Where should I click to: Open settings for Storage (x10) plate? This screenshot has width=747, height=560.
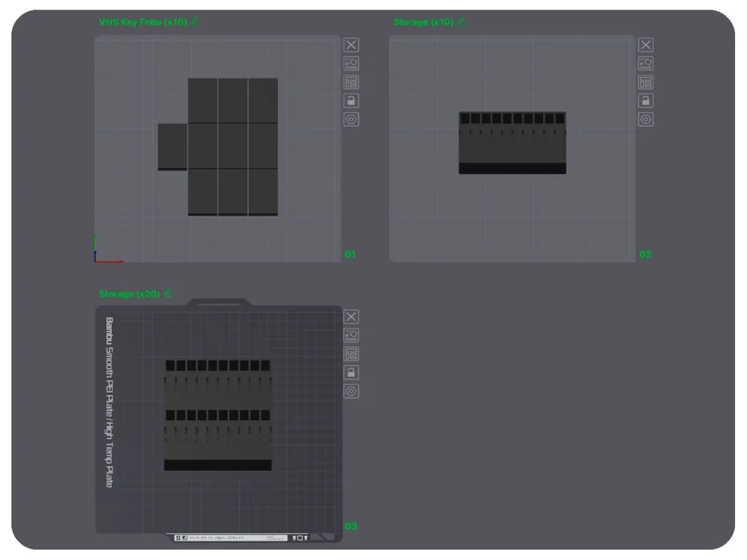(x=645, y=119)
